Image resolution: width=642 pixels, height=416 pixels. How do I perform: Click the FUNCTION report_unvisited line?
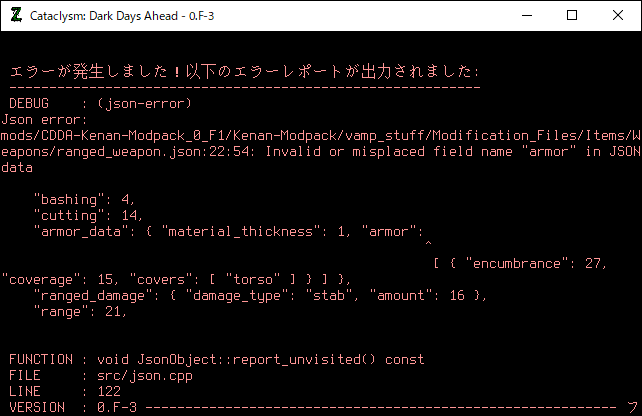216,359
